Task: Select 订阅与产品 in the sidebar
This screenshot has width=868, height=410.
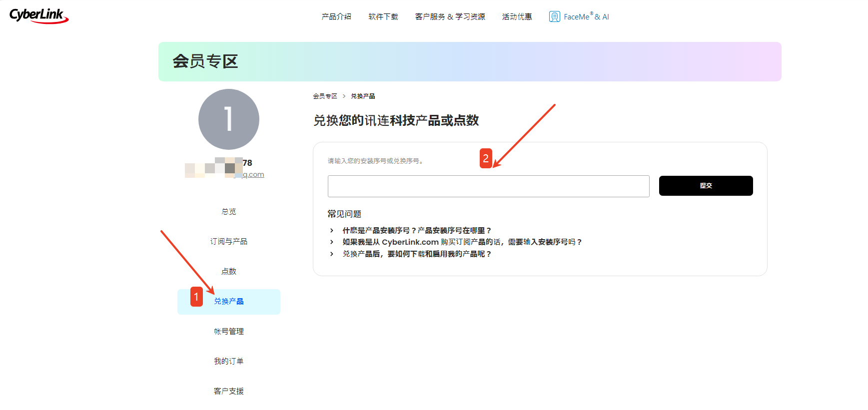Action: [229, 241]
